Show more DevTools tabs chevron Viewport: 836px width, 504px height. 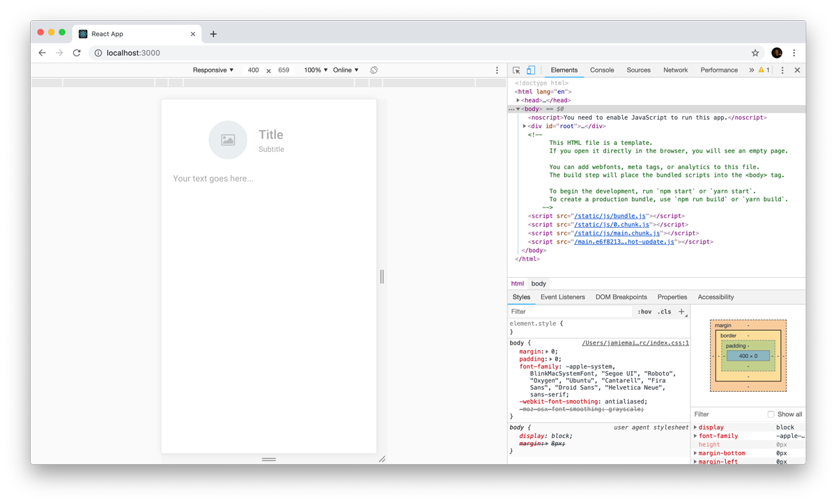[x=751, y=70]
